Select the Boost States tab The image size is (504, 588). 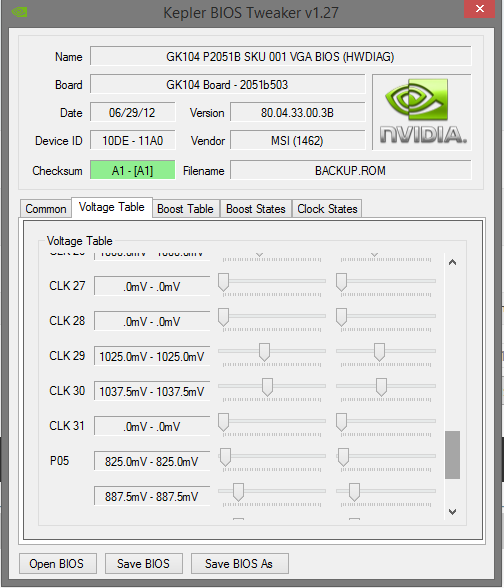point(256,208)
